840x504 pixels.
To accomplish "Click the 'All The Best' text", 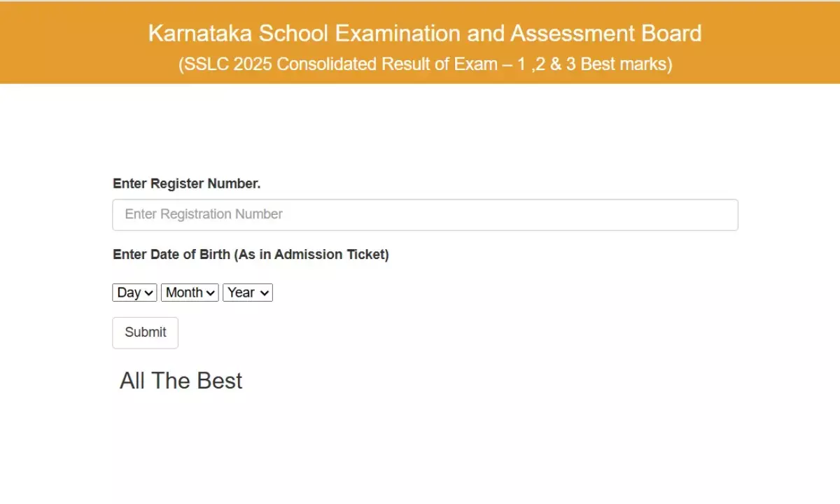I will click(180, 380).
